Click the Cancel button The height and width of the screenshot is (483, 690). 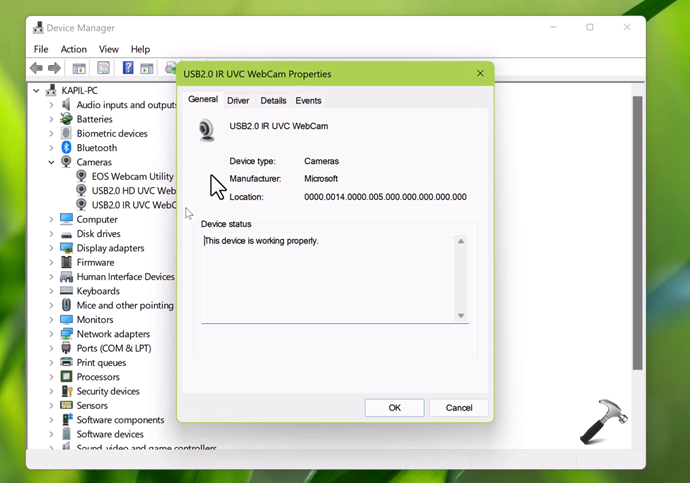459,408
